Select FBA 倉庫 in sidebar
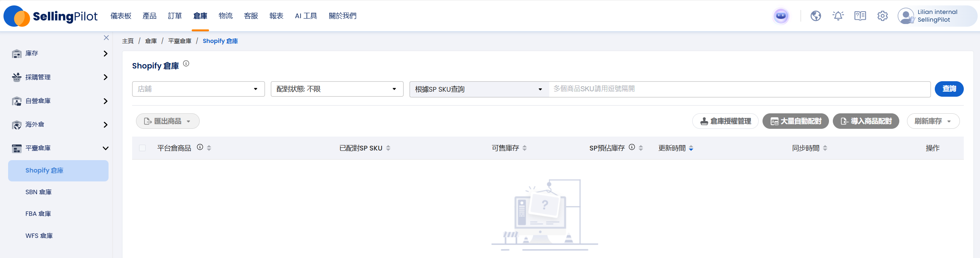The image size is (980, 258). [38, 214]
